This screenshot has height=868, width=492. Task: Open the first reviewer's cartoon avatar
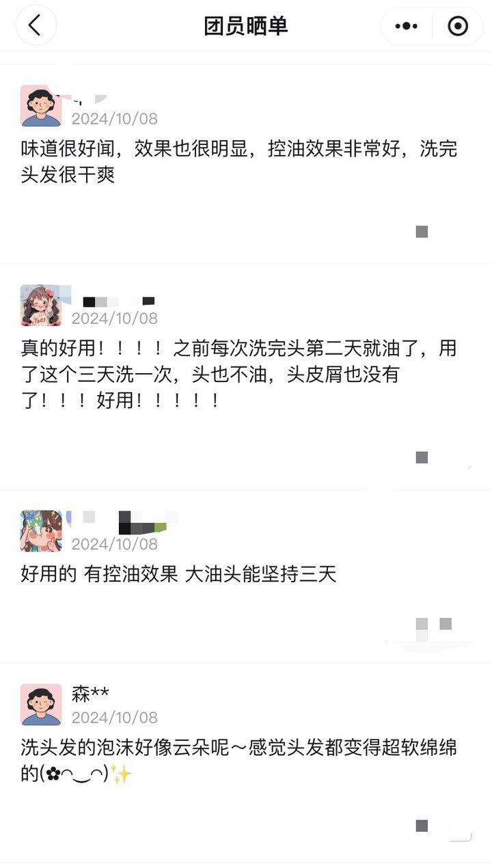(x=41, y=106)
